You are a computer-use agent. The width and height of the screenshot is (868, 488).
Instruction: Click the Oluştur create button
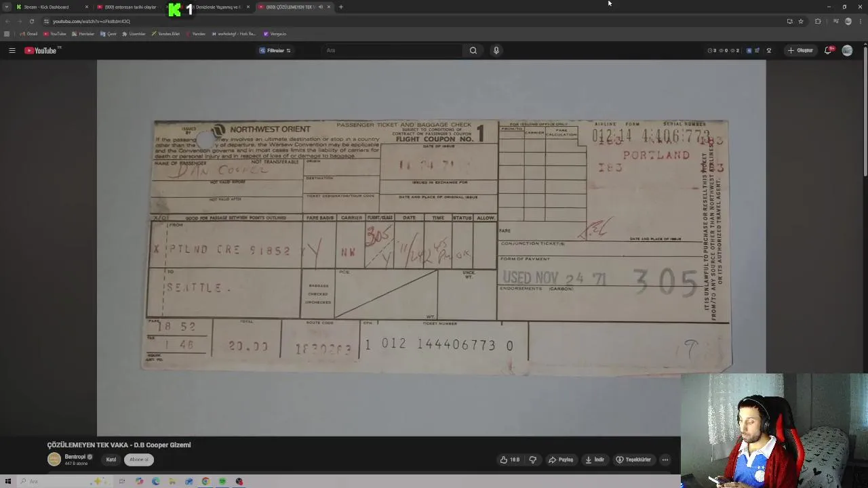(800, 50)
